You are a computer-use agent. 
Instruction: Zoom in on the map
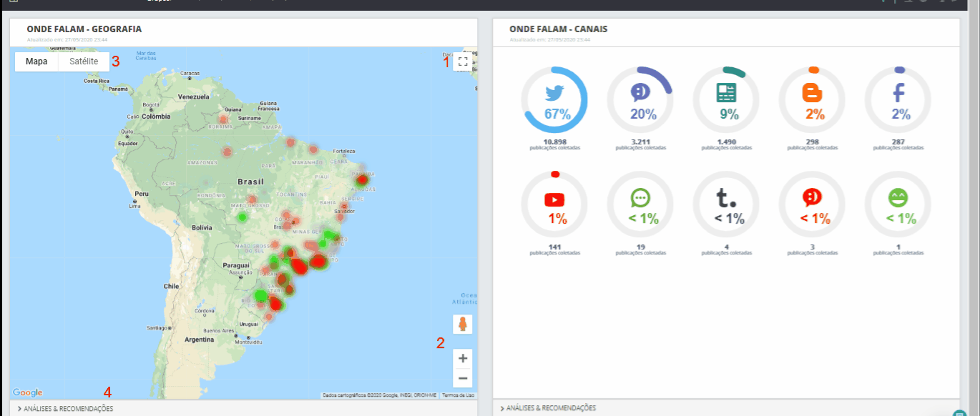(x=463, y=358)
